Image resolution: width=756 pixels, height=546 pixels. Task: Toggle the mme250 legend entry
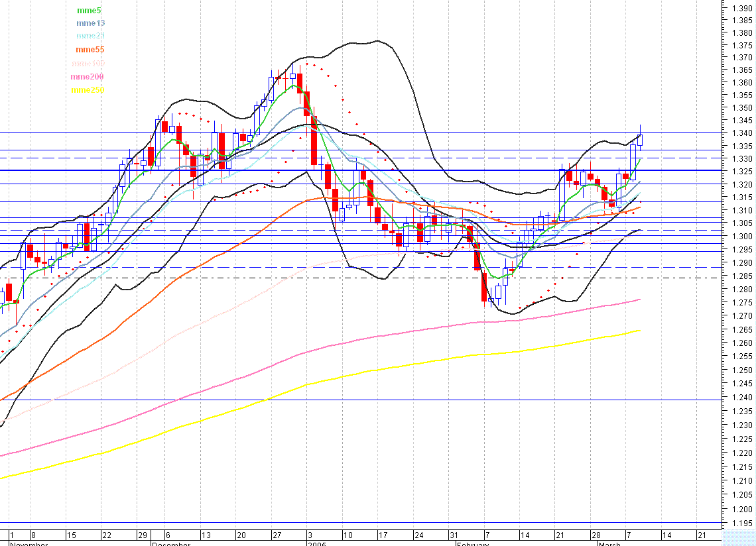pyautogui.click(x=87, y=89)
